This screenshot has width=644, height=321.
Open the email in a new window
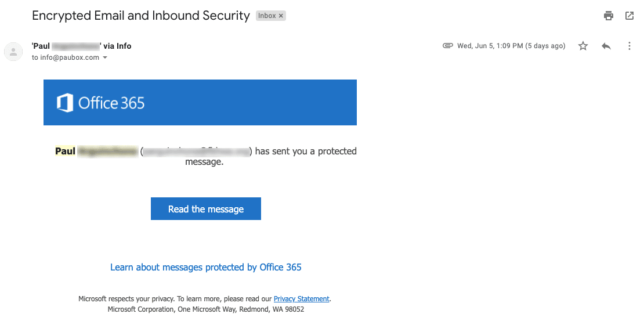[x=629, y=16]
